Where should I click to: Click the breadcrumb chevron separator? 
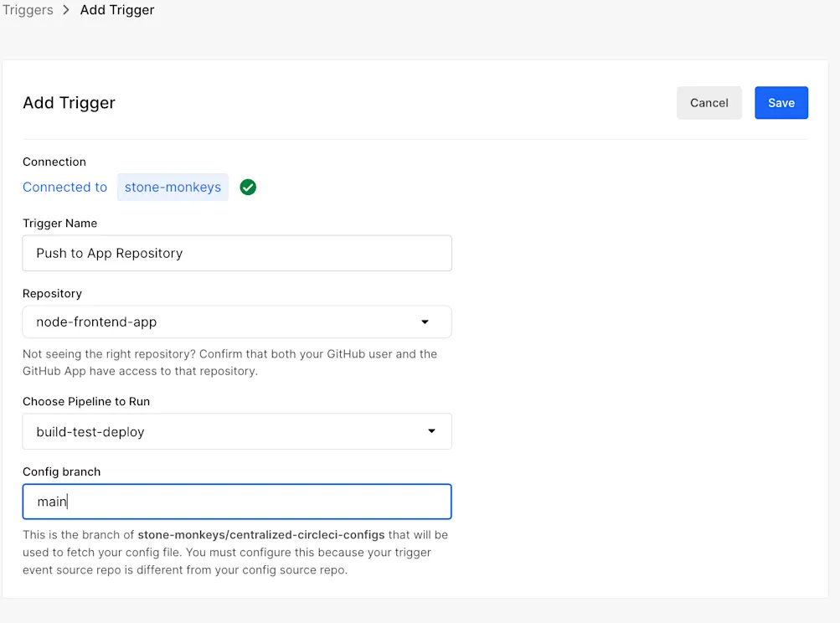click(x=66, y=10)
